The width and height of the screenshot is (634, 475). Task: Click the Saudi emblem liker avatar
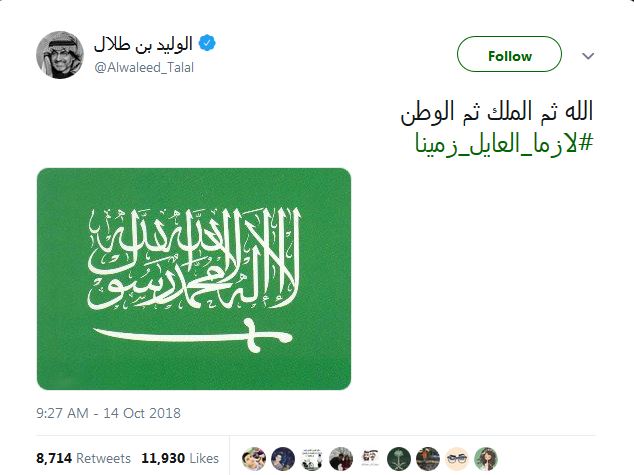(399, 458)
